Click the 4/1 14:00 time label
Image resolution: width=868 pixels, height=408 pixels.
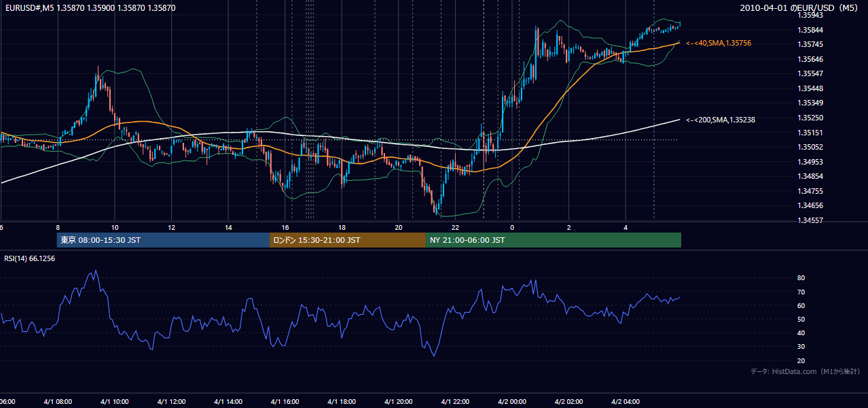228,401
